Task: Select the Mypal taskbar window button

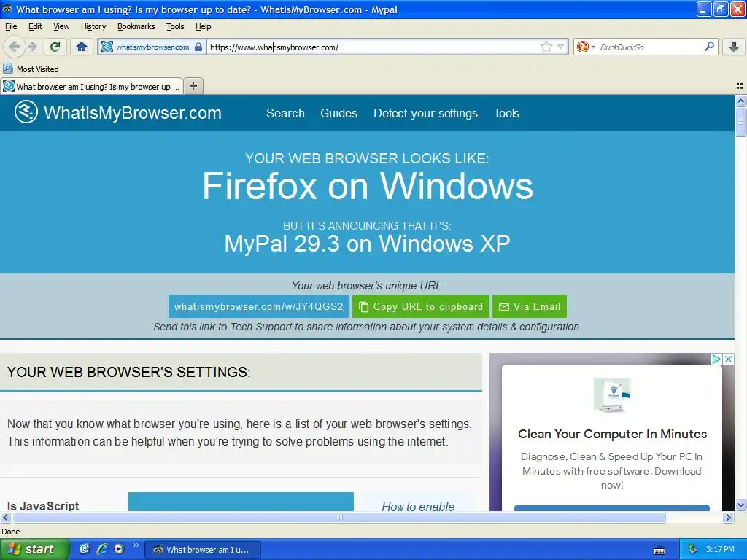Action: (x=203, y=550)
